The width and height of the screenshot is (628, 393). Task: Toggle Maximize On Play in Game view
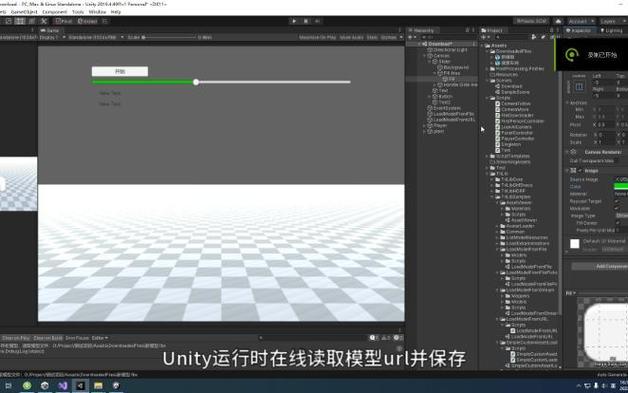[x=318, y=37]
